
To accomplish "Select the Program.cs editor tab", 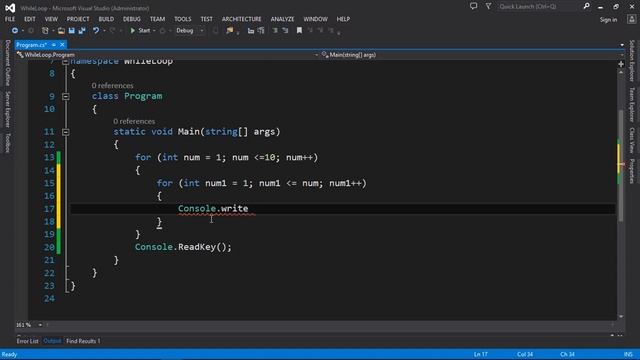I will pyautogui.click(x=32, y=45).
